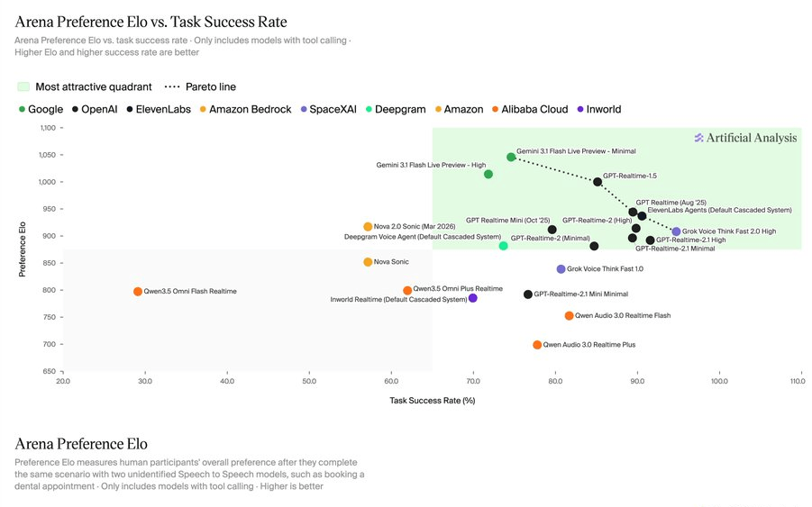Click the Alibaba Cloud legend entry
The width and height of the screenshot is (812, 507).
click(x=530, y=109)
